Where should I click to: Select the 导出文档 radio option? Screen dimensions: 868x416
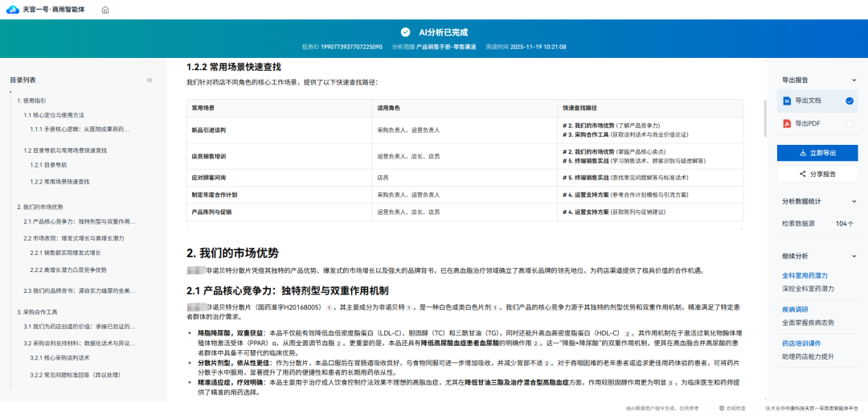tap(849, 101)
